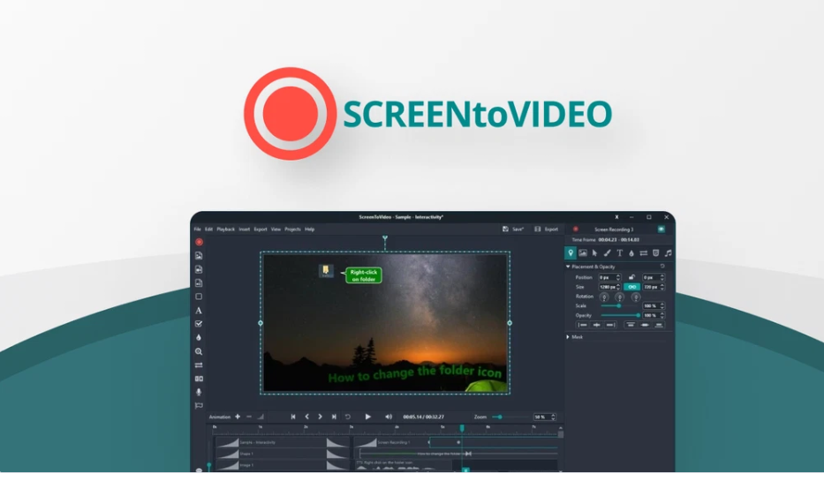Step forward one frame
This screenshot has height=504, width=824.
320,417
